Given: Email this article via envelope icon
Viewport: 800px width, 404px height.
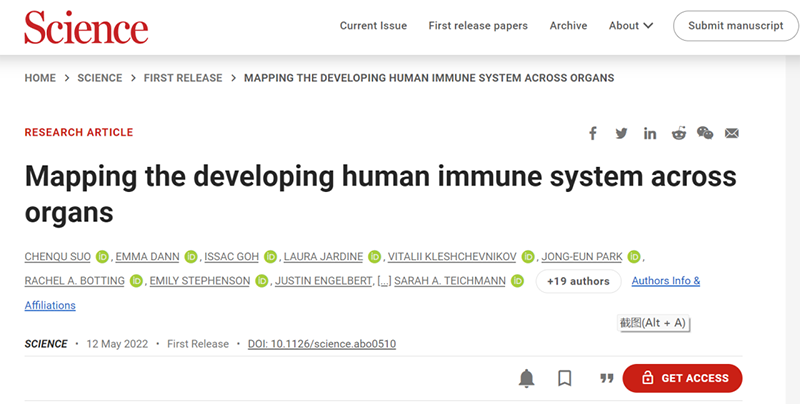Looking at the screenshot, I should click(x=732, y=134).
